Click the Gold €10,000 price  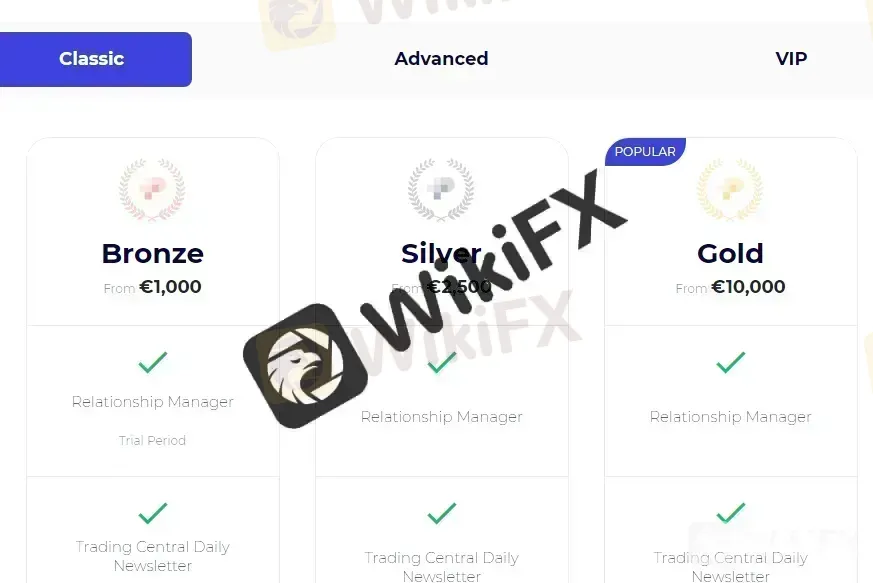click(748, 287)
